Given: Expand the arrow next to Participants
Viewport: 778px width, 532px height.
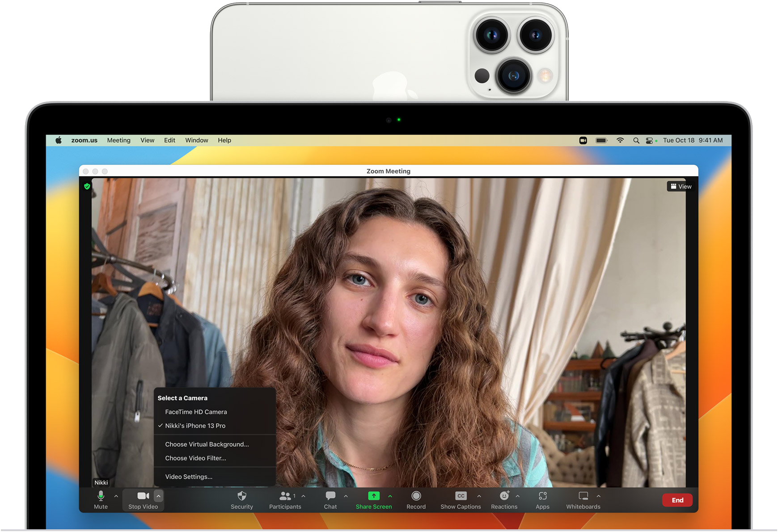Looking at the screenshot, I should coord(304,496).
